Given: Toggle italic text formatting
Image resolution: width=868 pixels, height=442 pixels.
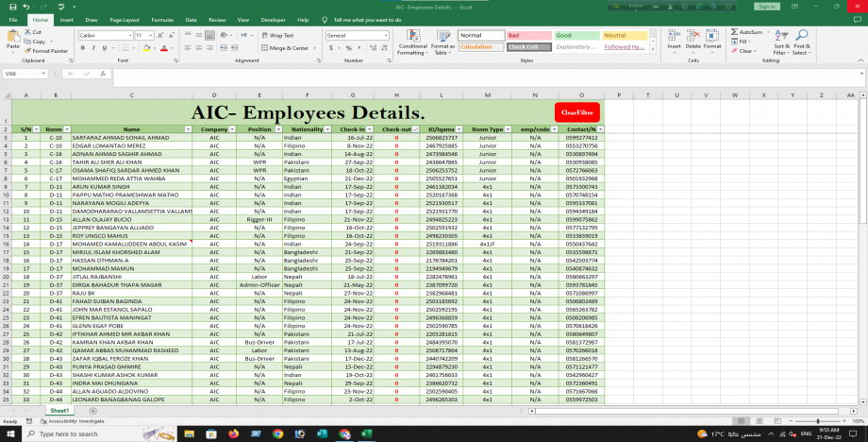Looking at the screenshot, I should (x=92, y=48).
